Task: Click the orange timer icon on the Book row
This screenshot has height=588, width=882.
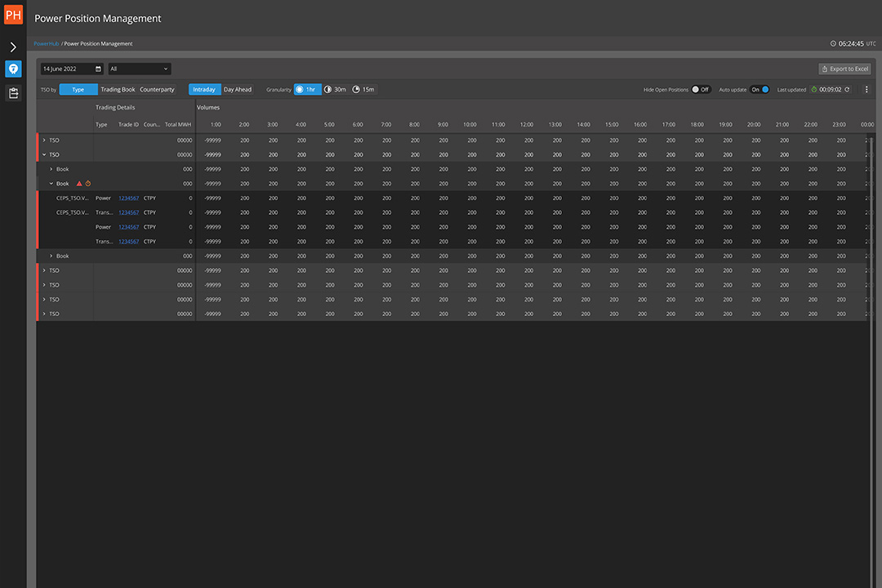Action: click(x=88, y=184)
